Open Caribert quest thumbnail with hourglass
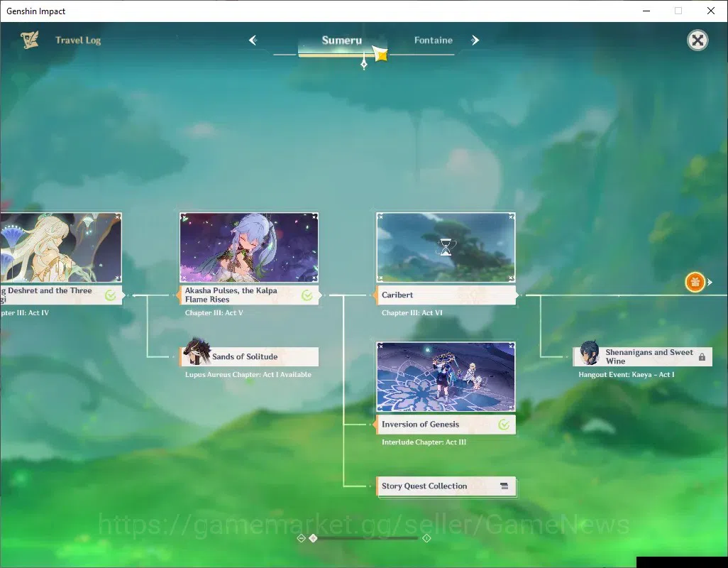This screenshot has height=568, width=728. 446,248
